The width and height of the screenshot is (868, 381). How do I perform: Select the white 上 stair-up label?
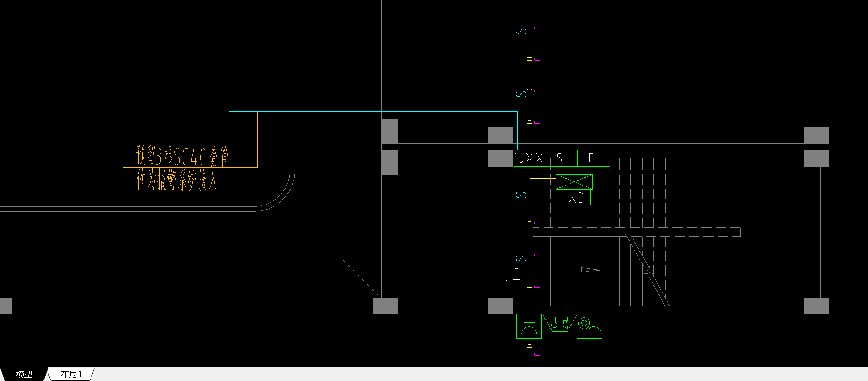(513, 271)
